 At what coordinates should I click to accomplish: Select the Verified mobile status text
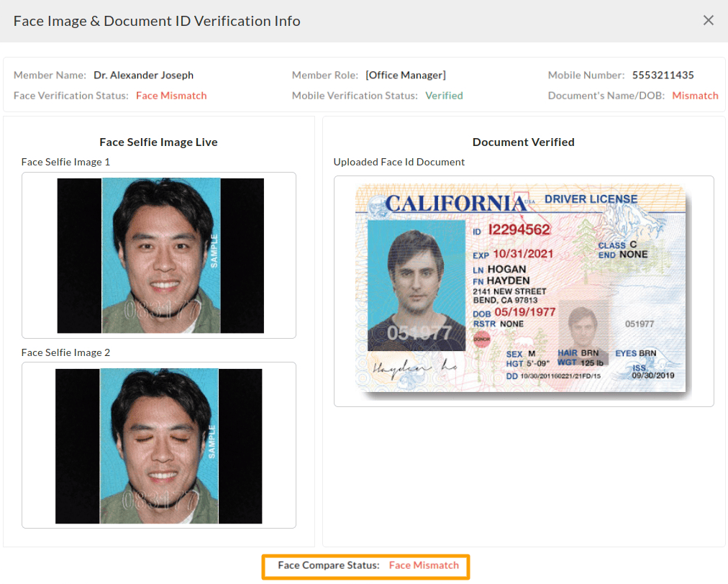pyautogui.click(x=444, y=94)
